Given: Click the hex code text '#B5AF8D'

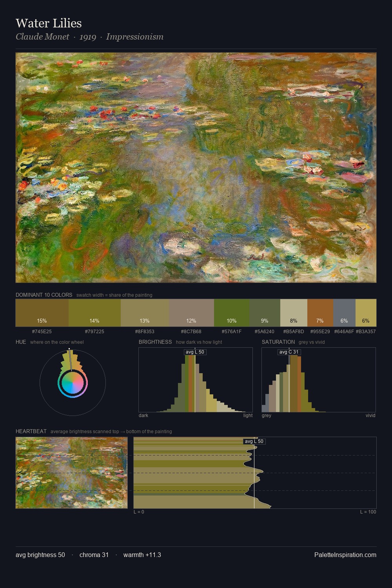Looking at the screenshot, I should pyautogui.click(x=294, y=332).
